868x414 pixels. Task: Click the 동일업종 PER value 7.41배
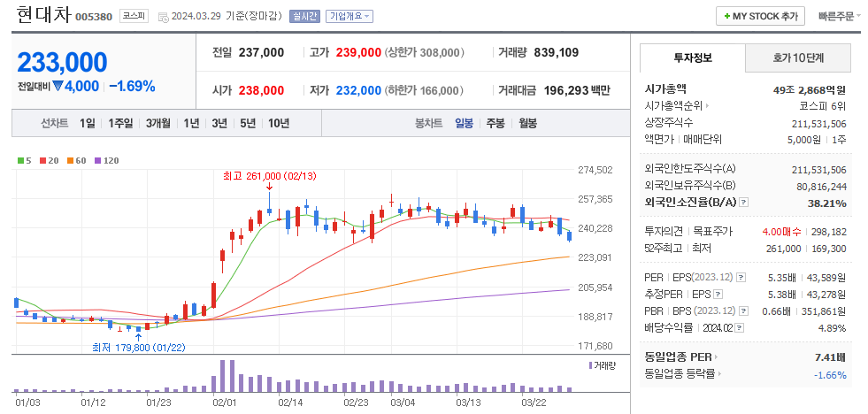pyautogui.click(x=830, y=357)
